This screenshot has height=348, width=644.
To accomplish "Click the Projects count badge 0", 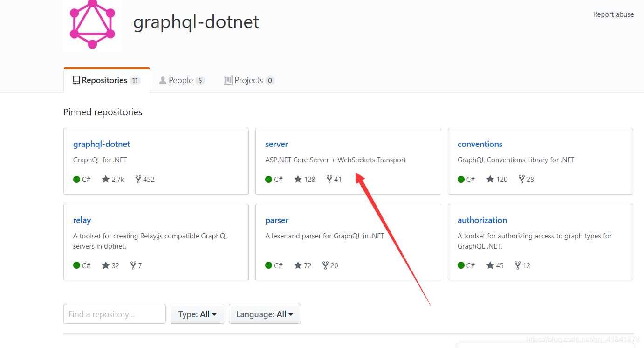I will [270, 81].
